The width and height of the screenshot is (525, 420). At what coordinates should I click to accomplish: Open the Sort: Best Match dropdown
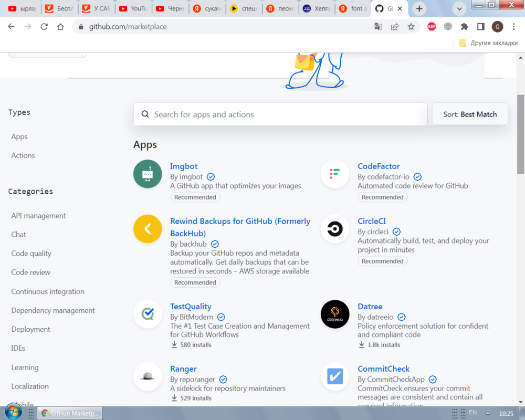(x=470, y=114)
